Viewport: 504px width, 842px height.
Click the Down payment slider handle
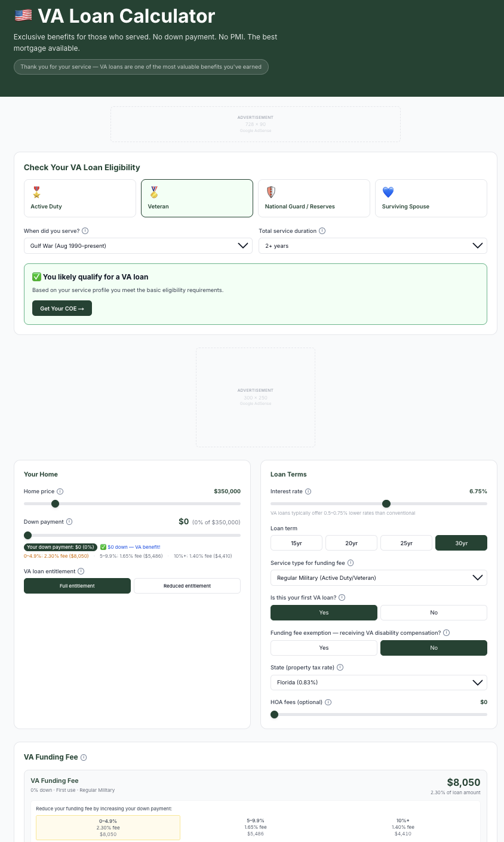pos(28,535)
